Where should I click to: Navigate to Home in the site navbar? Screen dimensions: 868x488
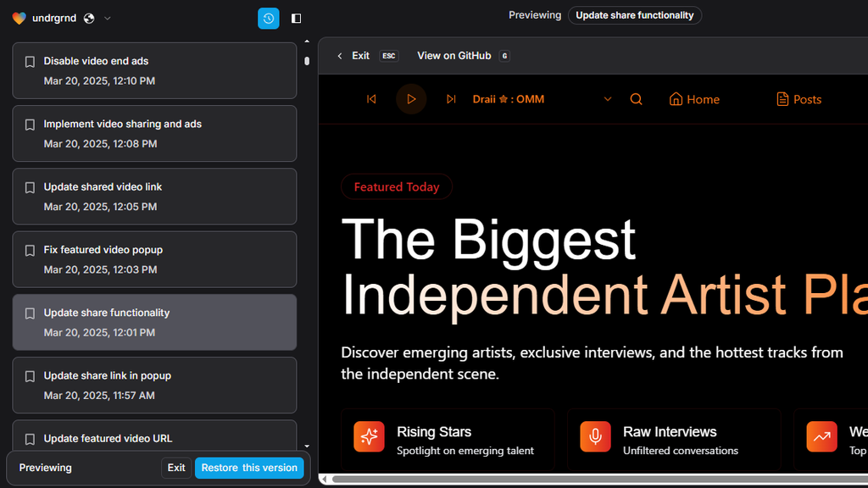point(693,99)
